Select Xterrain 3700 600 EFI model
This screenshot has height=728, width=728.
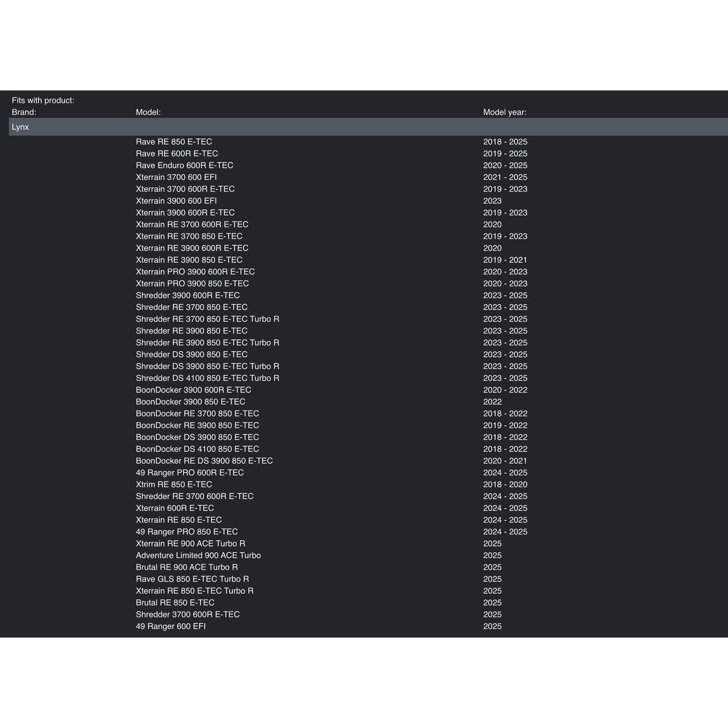[x=176, y=177]
